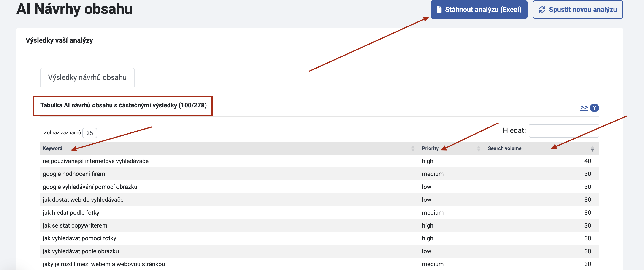Click the table title with partial results count
Viewport: 644px width, 270px height.
123,105
